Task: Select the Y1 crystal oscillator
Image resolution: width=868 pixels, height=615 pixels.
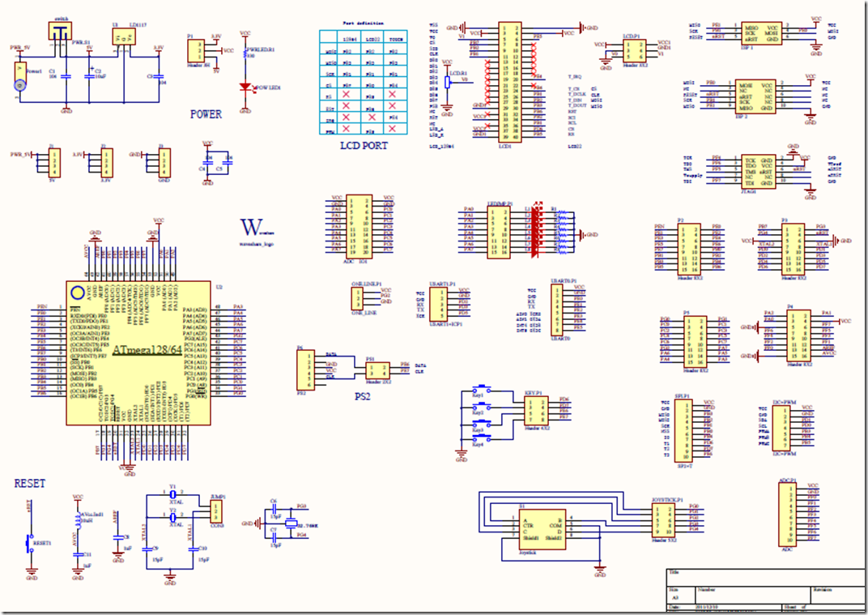Action: click(172, 494)
